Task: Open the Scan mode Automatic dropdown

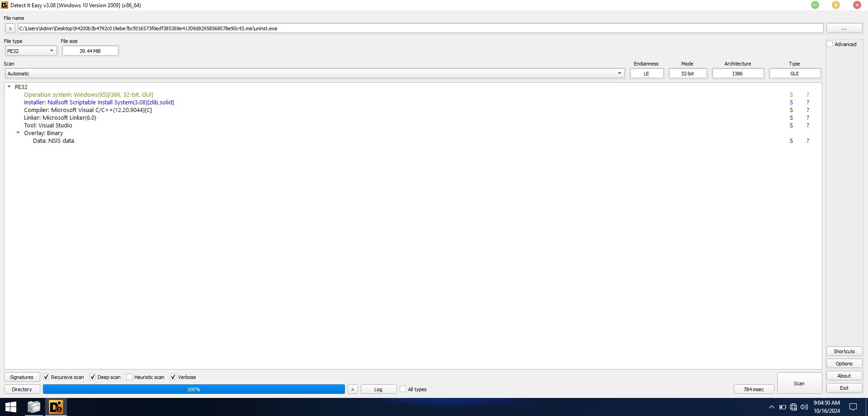Action: pos(315,74)
